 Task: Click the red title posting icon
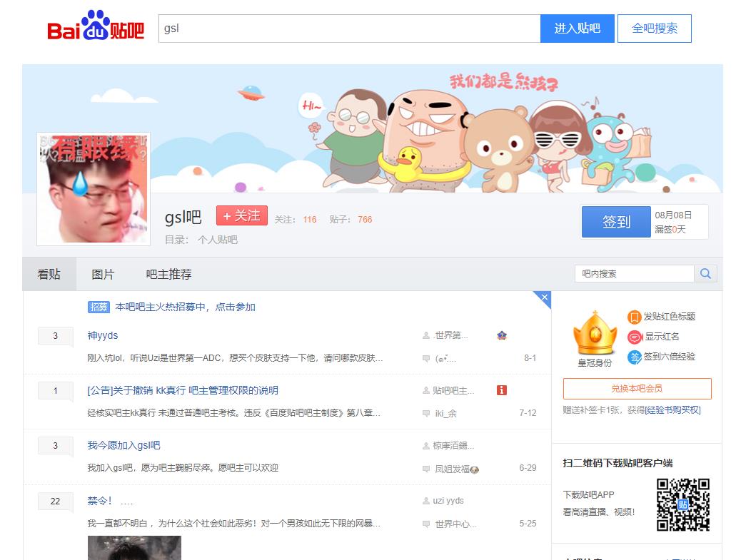(634, 317)
